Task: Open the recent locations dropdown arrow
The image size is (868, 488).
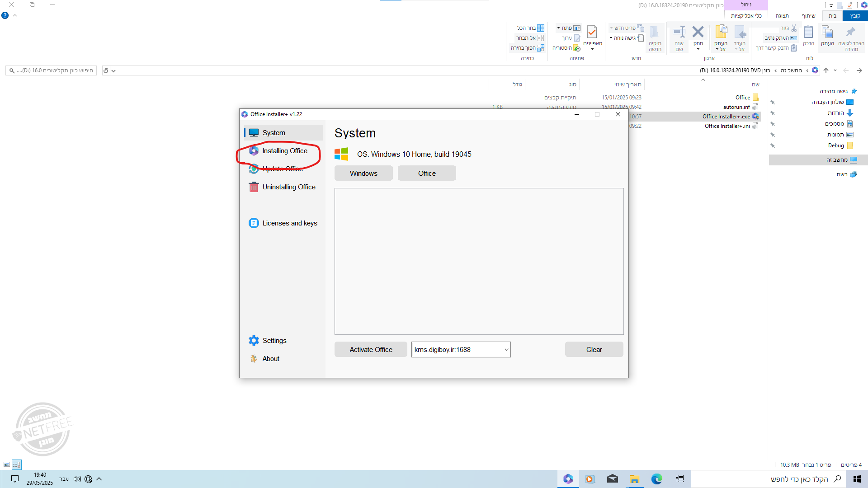Action: (835, 70)
